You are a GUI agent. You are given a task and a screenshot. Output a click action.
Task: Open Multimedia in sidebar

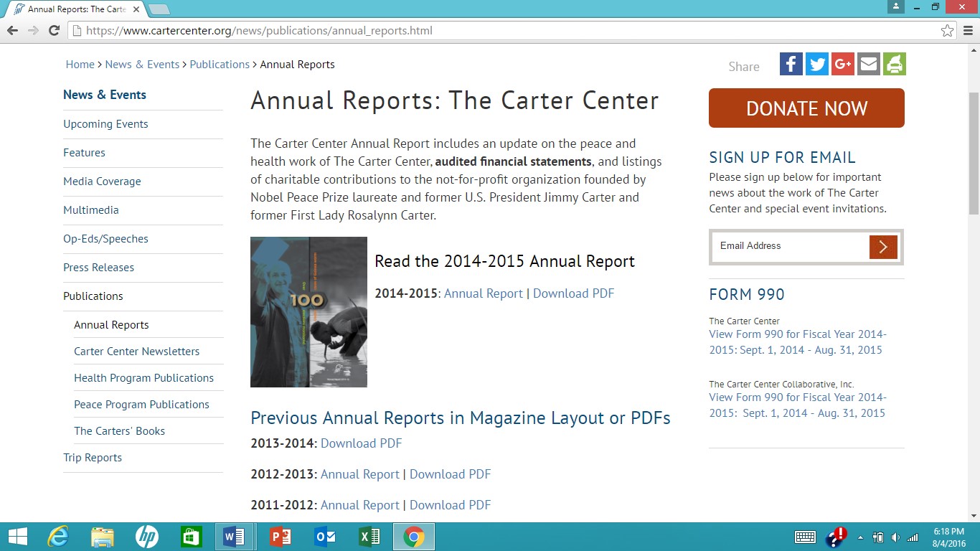pyautogui.click(x=91, y=210)
